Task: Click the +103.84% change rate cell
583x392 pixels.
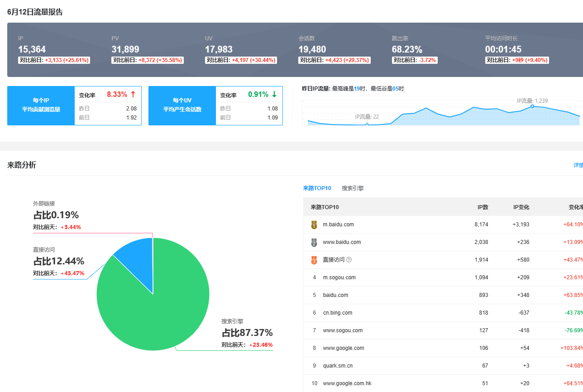Action: (x=572, y=348)
